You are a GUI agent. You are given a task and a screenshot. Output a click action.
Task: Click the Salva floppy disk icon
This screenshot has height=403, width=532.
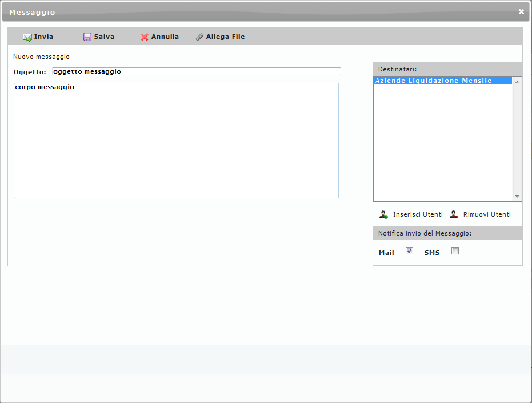[87, 37]
